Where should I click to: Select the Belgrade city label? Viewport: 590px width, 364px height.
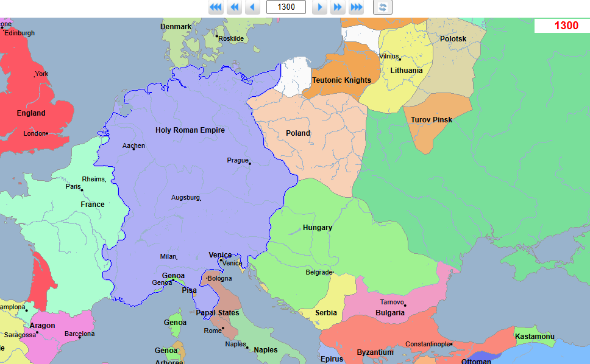click(x=319, y=272)
